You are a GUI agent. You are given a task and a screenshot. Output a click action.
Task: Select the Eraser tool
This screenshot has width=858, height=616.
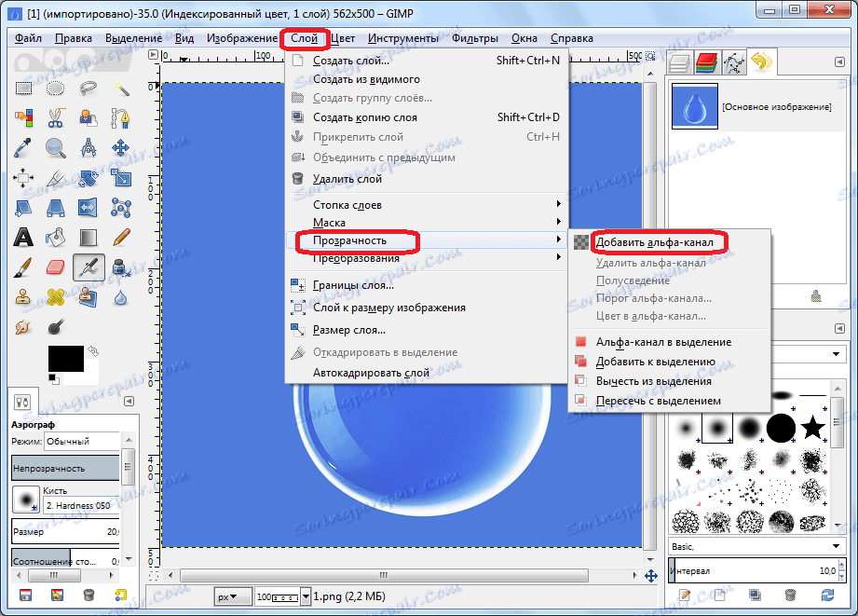point(55,267)
